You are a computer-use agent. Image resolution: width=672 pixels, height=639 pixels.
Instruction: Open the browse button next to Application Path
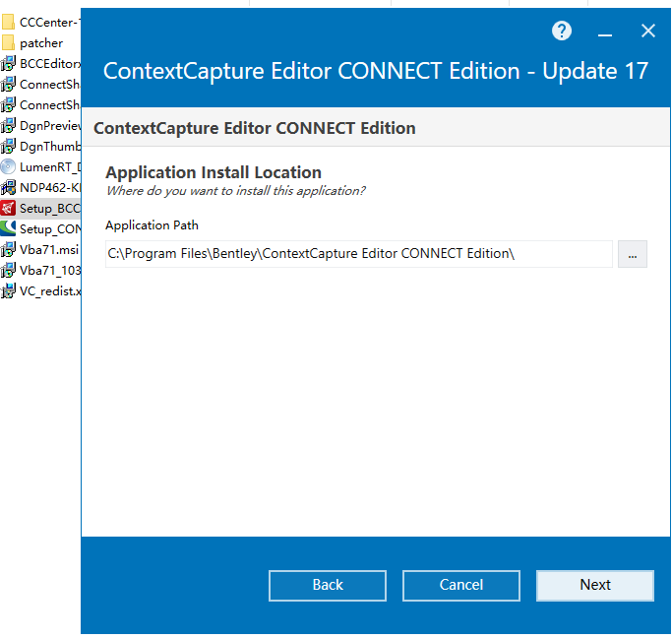[632, 254]
